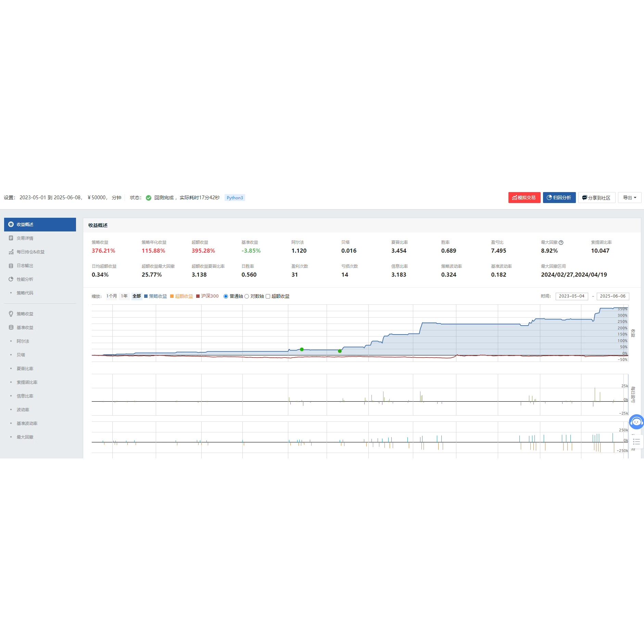Screen dimensions: 644x644
Task: Click the 盈亏比 value 7.495
Action: click(498, 251)
